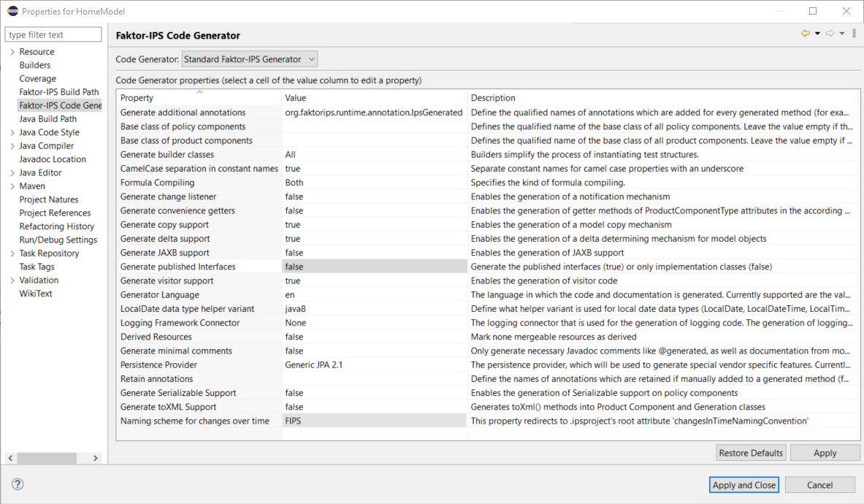This screenshot has width=864, height=504.
Task: Open the forward history dropdown arrow
Action: coord(842,34)
